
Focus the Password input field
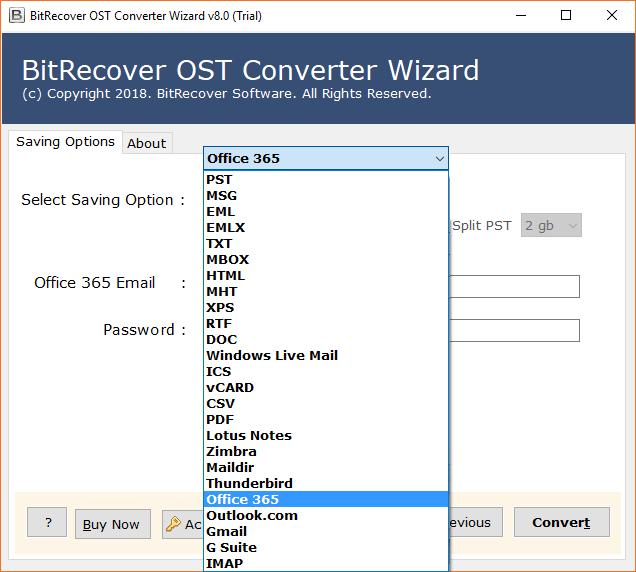514,330
